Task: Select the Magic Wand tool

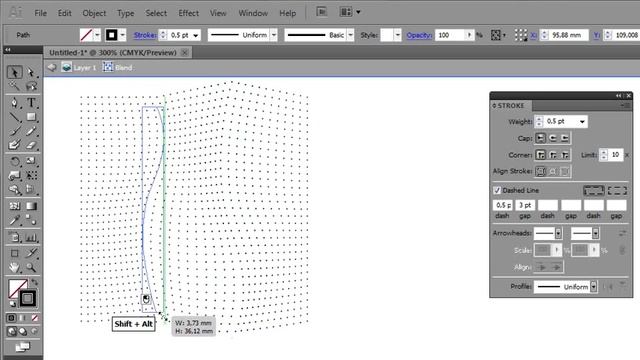Action: pos(15,86)
